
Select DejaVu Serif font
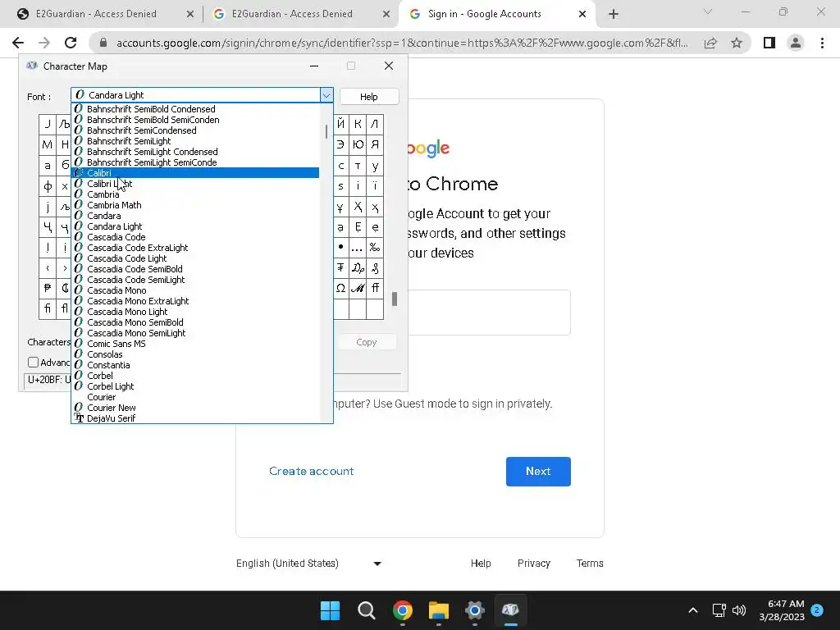coord(195,418)
